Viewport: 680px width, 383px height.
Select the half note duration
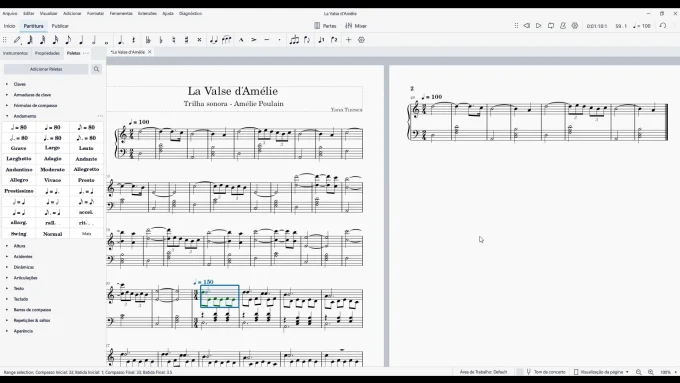click(x=94, y=40)
